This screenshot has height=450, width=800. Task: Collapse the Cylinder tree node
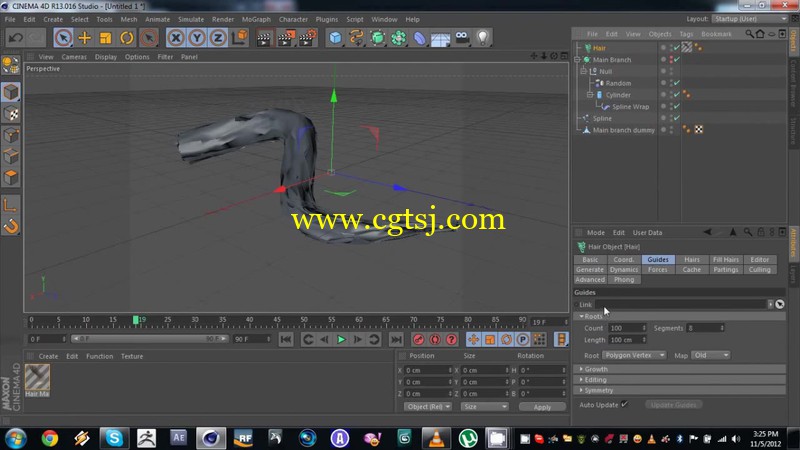pyautogui.click(x=589, y=95)
